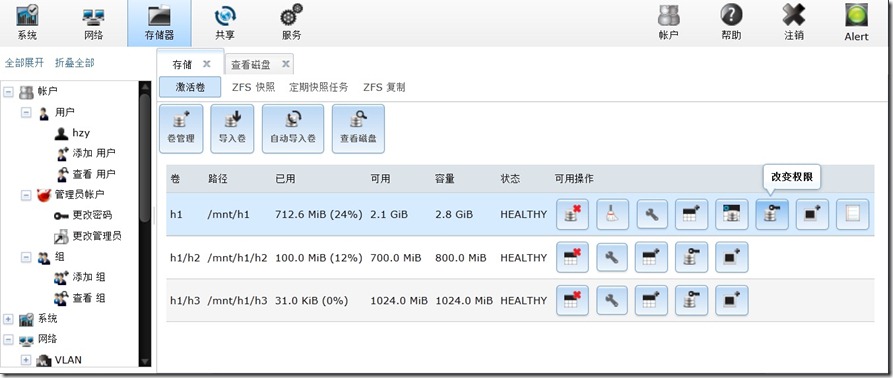This screenshot has width=893, height=378.
Task: Open the 卷管理 volume manager button
Action: tap(181, 129)
